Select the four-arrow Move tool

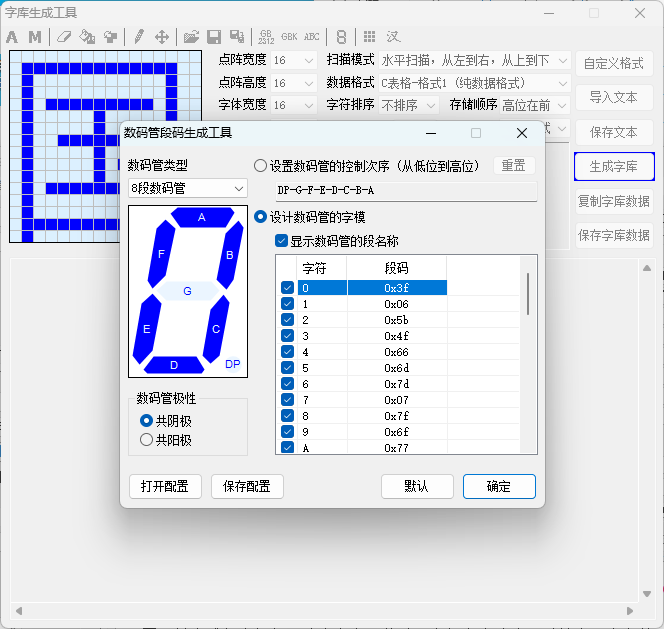(x=162, y=37)
